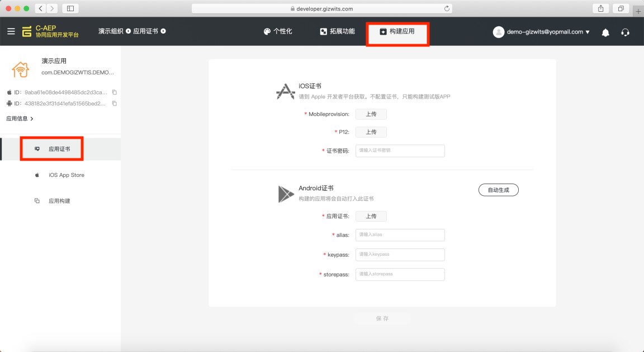Click the 保存 button at the bottom
This screenshot has width=644, height=352.
point(382,317)
